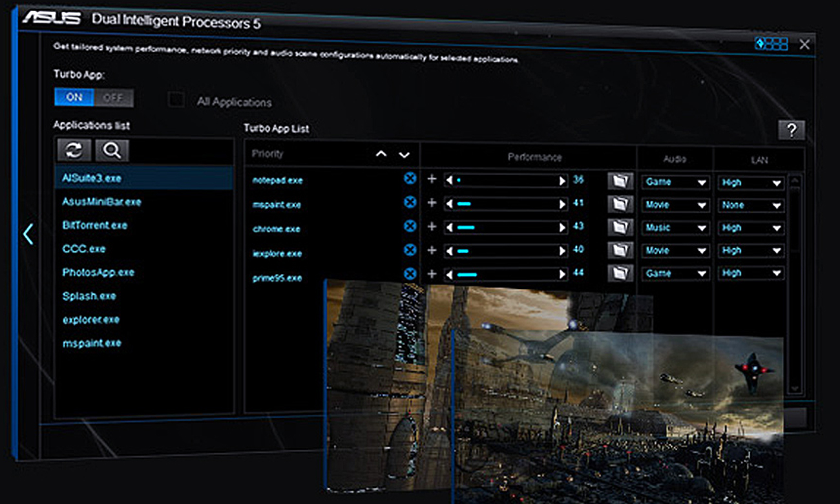Open Audio dropdown for notepad.exe

click(675, 182)
